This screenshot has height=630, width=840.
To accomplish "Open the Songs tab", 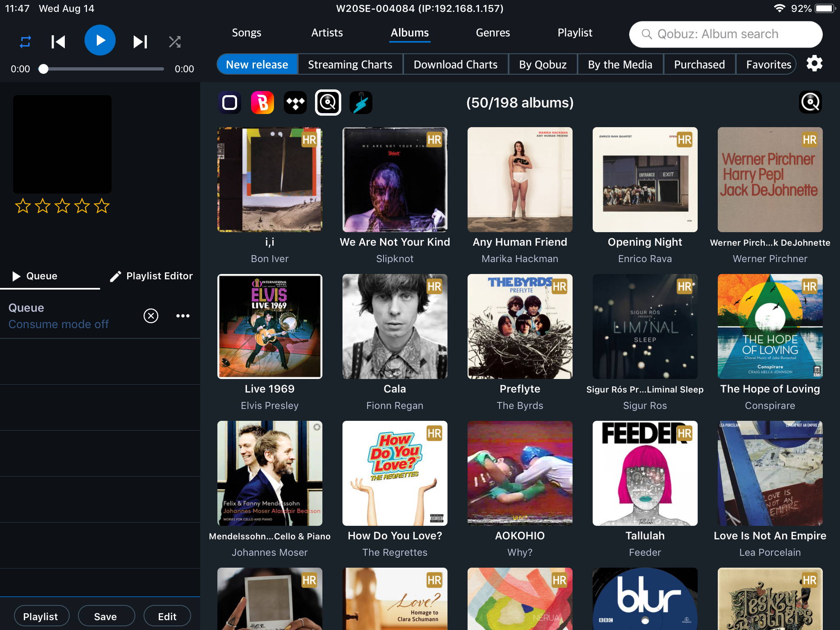I will (246, 33).
